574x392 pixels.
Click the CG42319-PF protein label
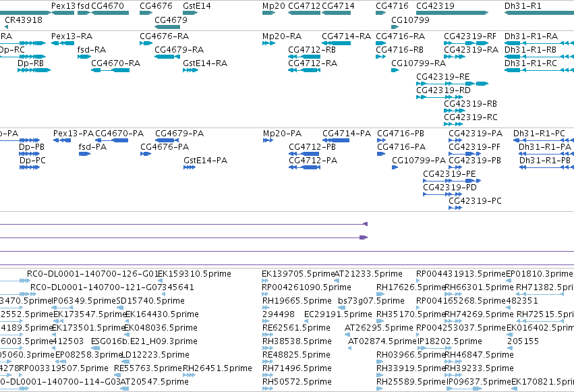[x=475, y=147]
